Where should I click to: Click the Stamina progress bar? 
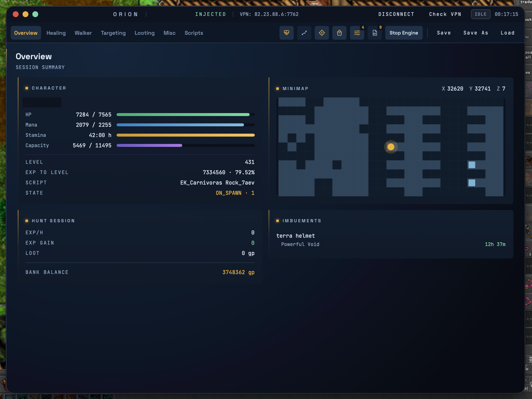click(x=185, y=135)
